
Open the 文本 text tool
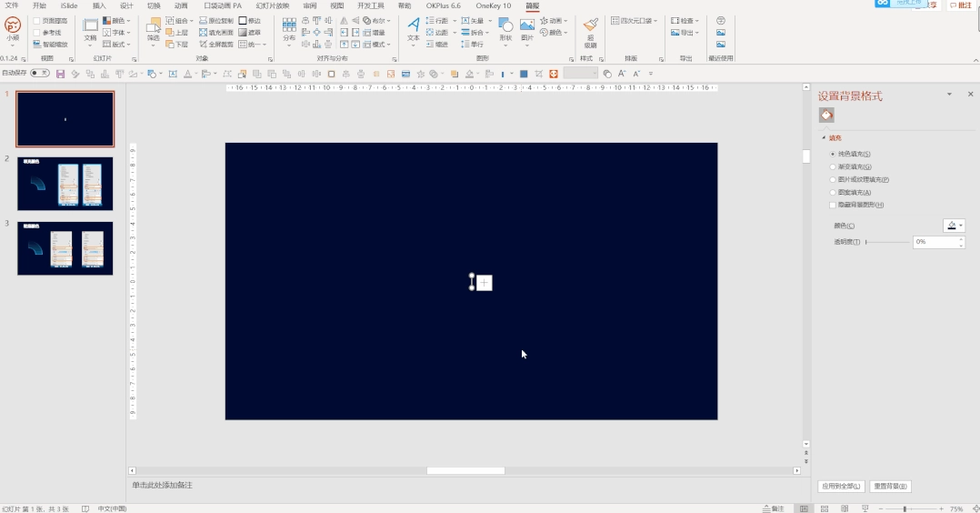(x=413, y=29)
